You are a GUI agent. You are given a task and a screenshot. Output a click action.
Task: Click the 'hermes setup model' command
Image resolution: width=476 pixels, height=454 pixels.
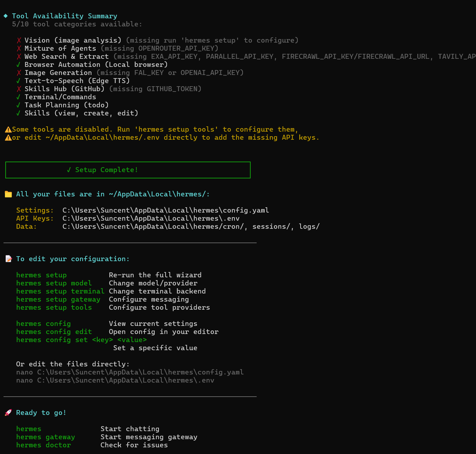tap(54, 283)
